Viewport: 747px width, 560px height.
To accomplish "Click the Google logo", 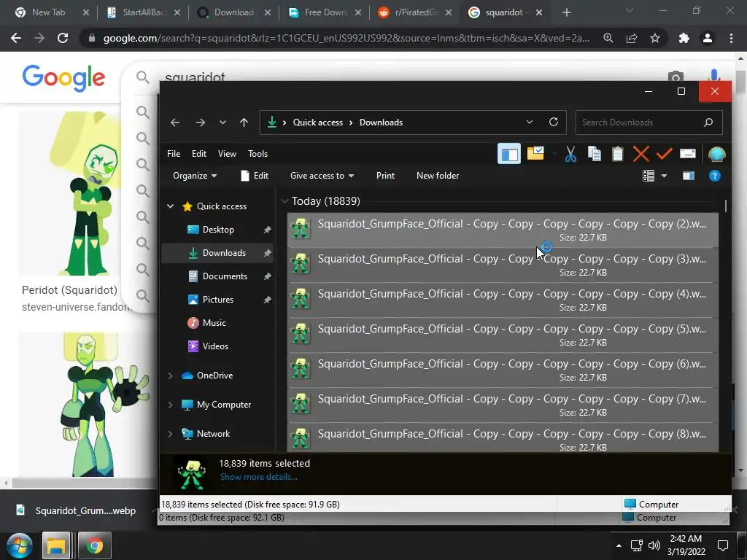I will (63, 77).
